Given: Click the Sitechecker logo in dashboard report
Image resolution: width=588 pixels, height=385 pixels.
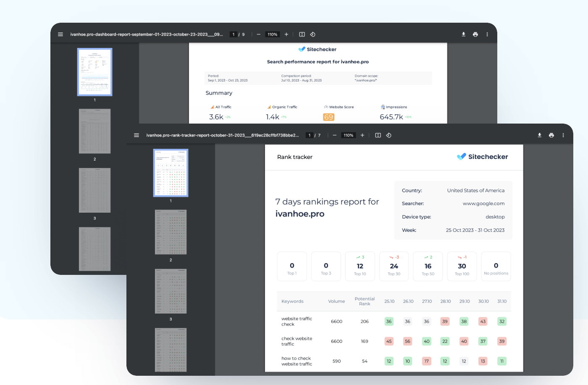Looking at the screenshot, I should pos(318,49).
